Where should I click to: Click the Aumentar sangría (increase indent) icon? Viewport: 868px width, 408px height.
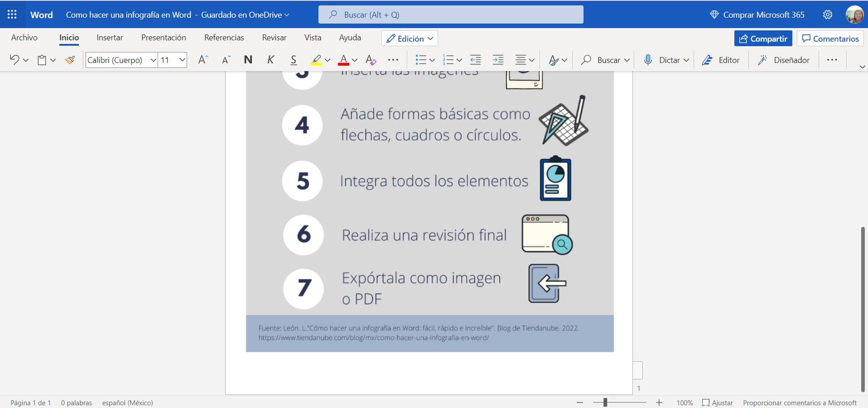(498, 59)
